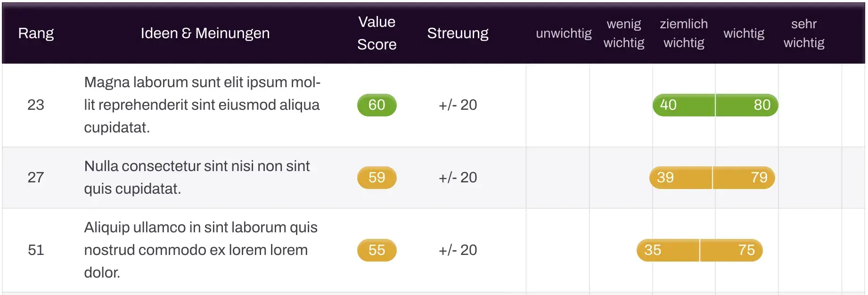
Task: Click the Streuung column header
Action: click(x=458, y=33)
